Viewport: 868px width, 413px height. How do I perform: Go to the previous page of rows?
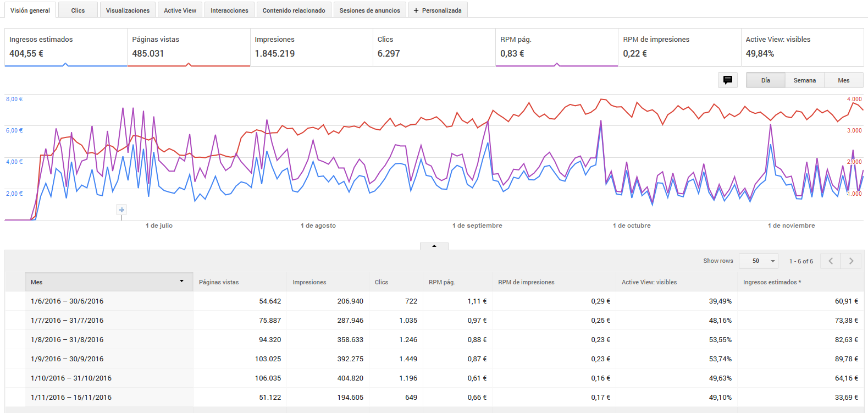(831, 261)
